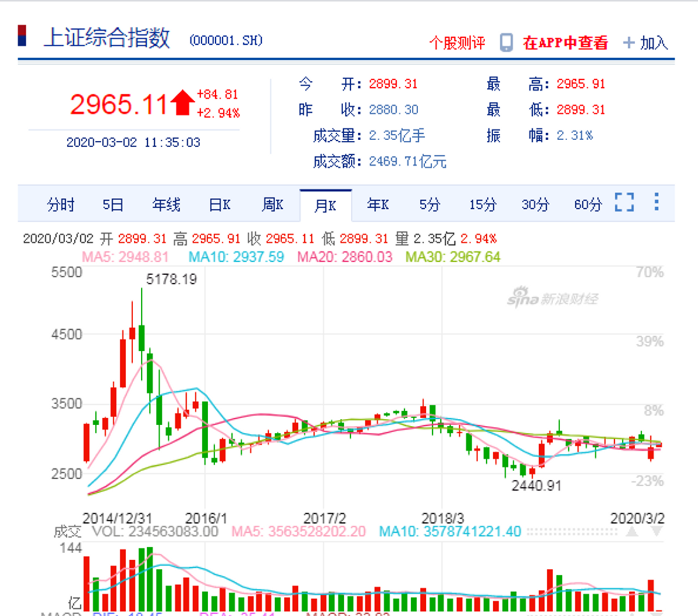698x616 pixels.
Task: Click the MA10: 2937.59 legend label
Action: (236, 257)
